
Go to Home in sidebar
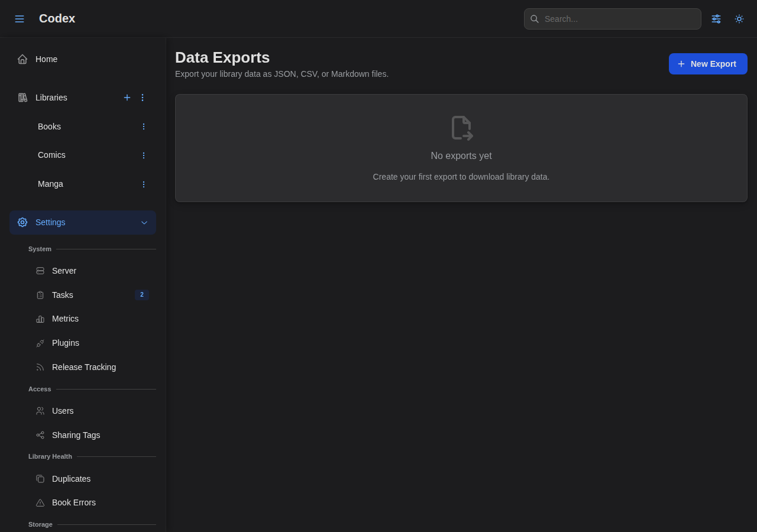coord(83,59)
